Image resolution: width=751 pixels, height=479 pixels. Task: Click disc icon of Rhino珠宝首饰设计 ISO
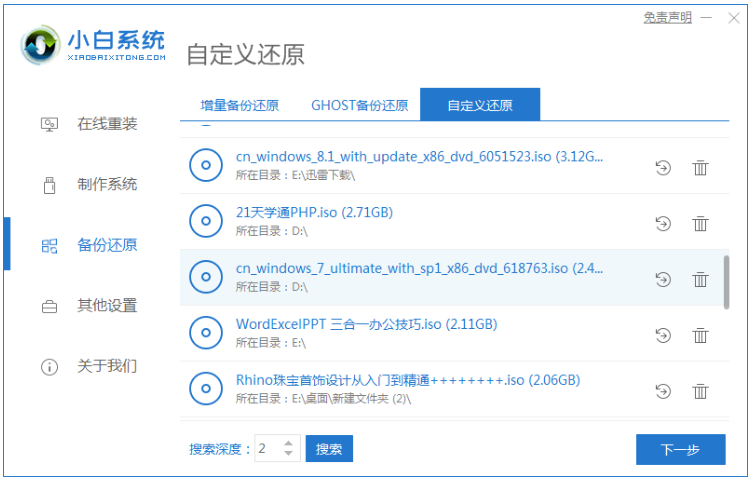click(205, 388)
